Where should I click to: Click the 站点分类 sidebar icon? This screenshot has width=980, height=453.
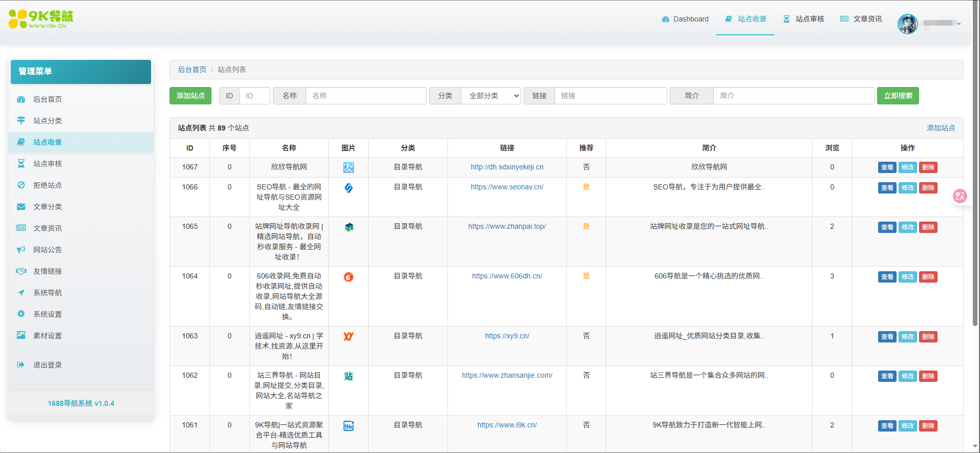click(21, 121)
